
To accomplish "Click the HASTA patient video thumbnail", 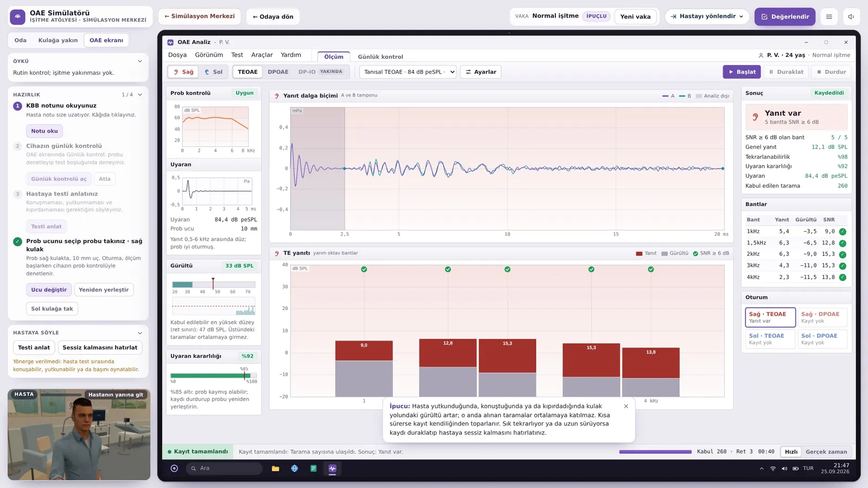I will 79,434.
